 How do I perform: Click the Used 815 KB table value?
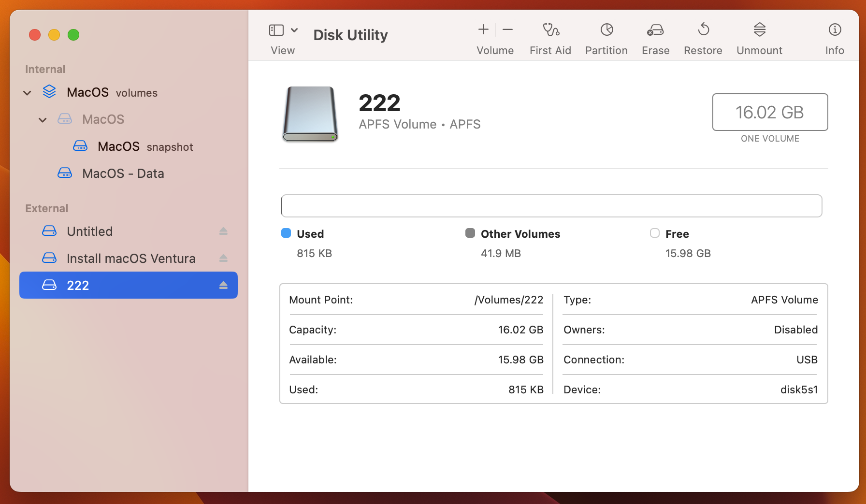click(526, 389)
